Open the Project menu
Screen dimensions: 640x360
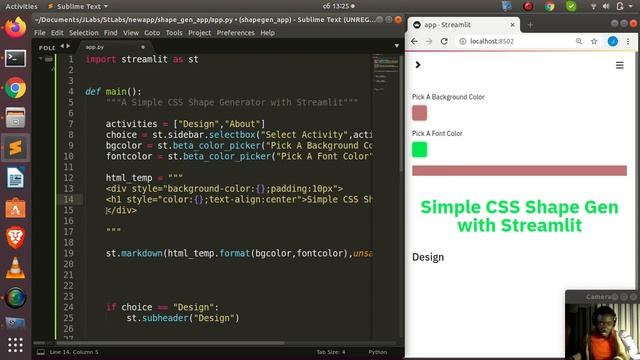pyautogui.click(x=200, y=33)
